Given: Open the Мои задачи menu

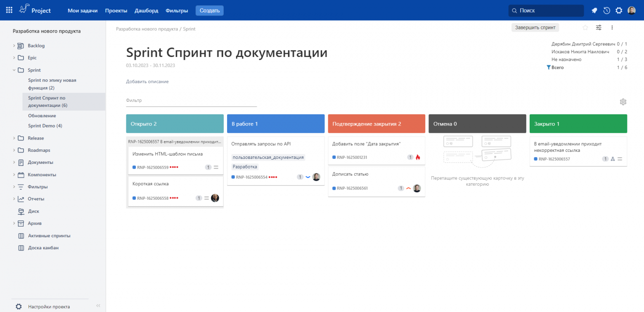Looking at the screenshot, I should click(x=83, y=11).
